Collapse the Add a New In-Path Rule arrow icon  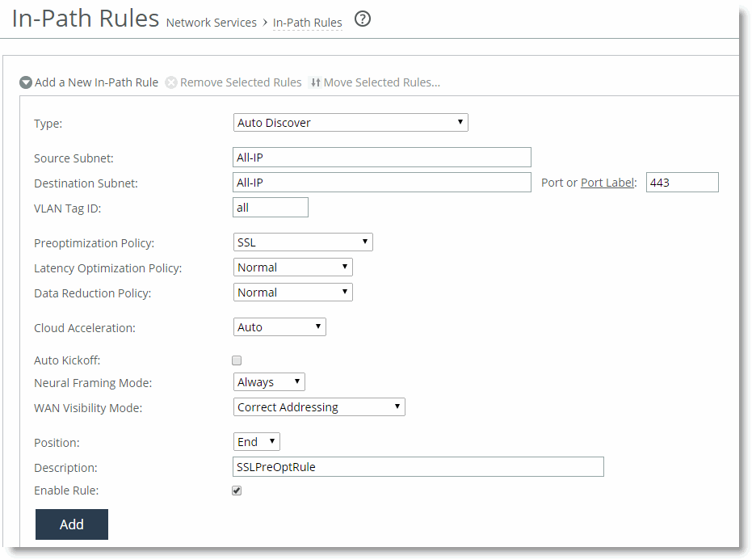[25, 82]
